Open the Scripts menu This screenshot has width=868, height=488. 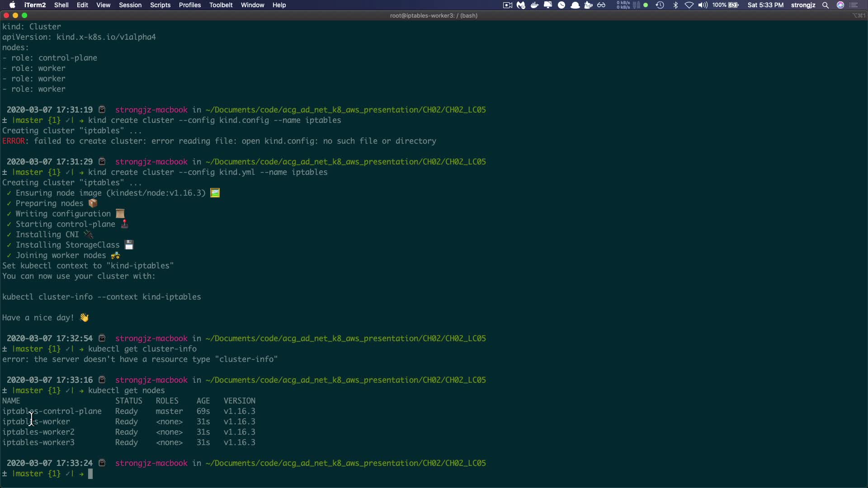tap(160, 5)
